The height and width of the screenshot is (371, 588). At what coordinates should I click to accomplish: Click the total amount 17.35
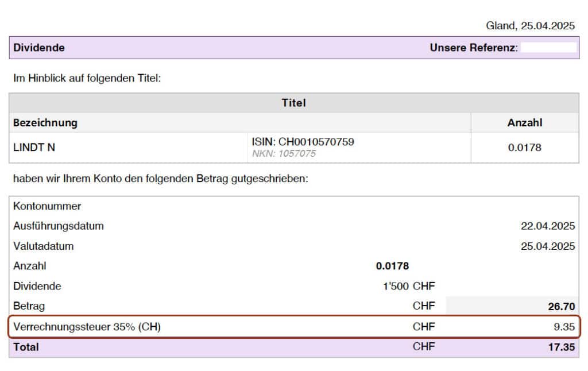(561, 347)
